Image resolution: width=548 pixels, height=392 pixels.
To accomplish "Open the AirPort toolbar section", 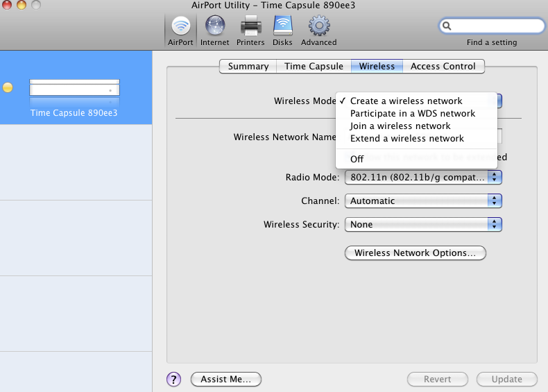I will click(x=180, y=31).
